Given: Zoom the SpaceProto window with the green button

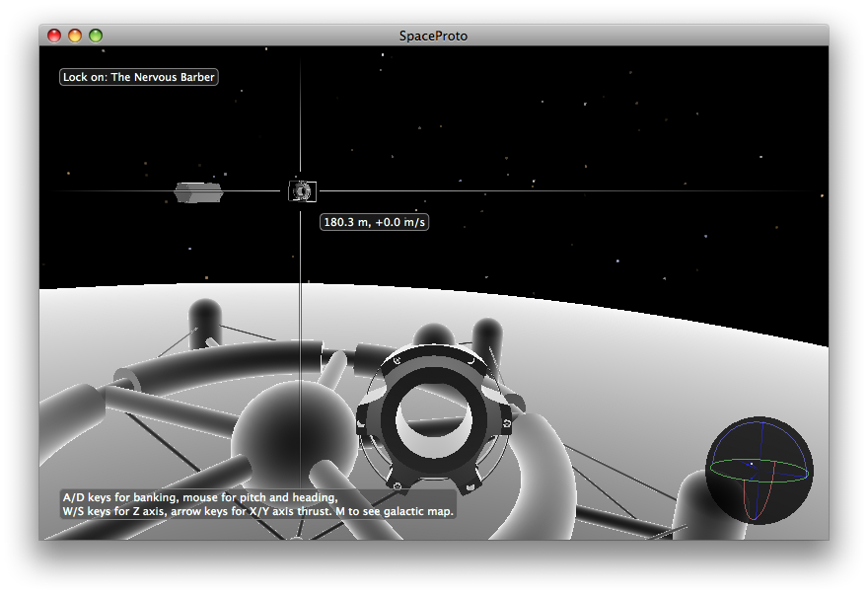Looking at the screenshot, I should 96,36.
